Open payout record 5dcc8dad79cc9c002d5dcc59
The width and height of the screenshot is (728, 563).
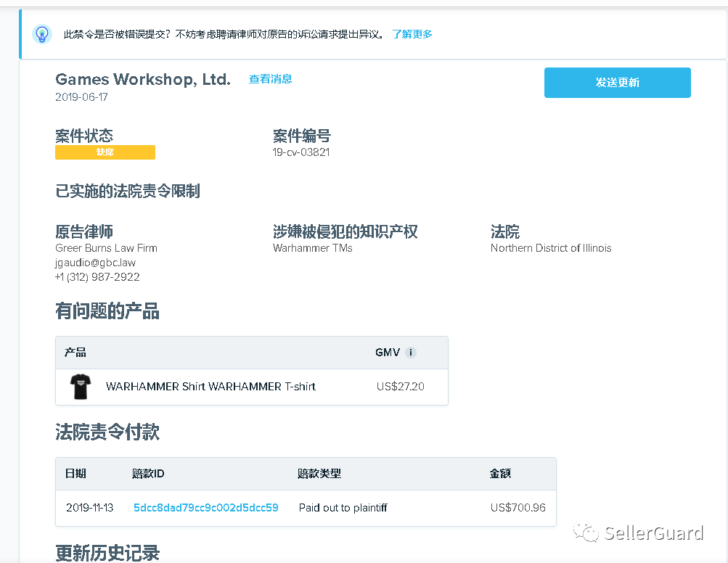point(205,508)
